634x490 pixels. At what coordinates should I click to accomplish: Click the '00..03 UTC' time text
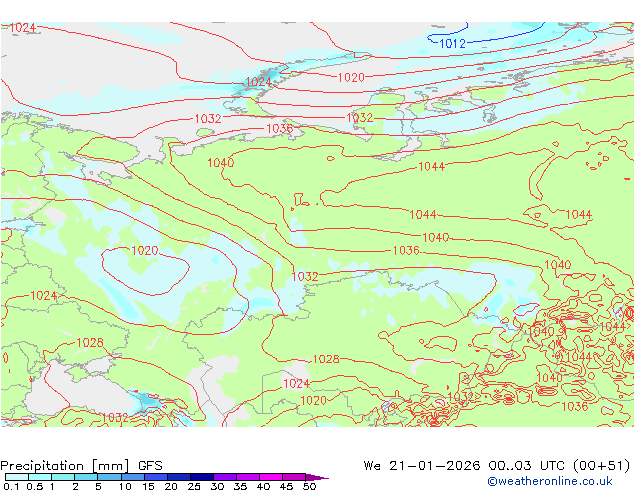click(526, 466)
